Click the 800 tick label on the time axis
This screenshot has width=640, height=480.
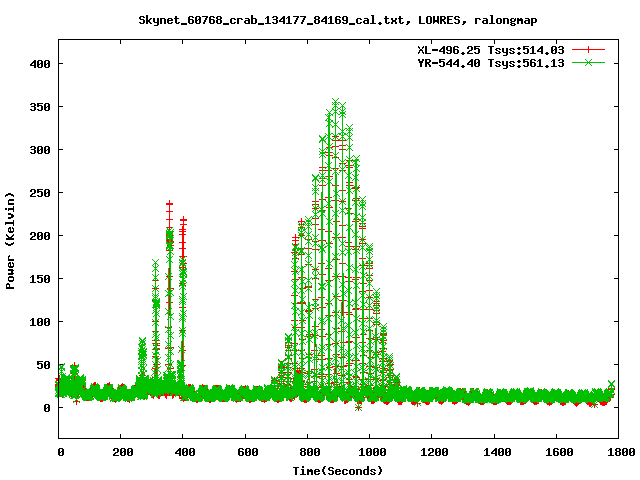[x=310, y=452]
